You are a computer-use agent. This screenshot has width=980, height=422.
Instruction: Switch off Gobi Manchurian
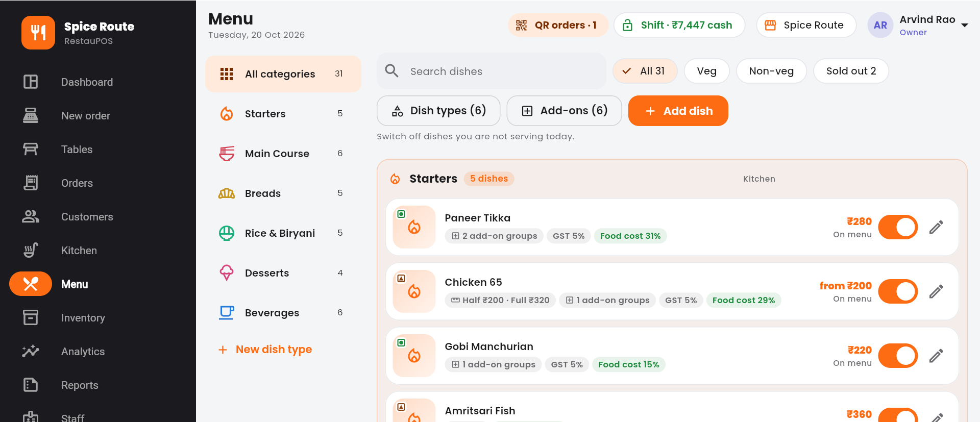898,356
